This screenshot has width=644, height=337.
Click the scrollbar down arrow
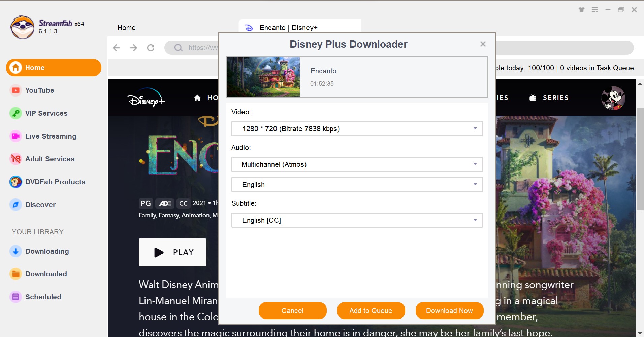[x=640, y=333]
